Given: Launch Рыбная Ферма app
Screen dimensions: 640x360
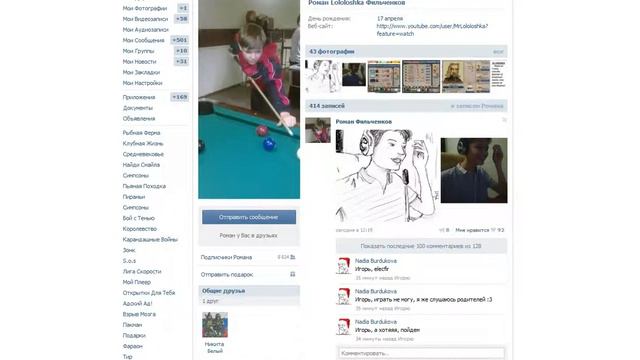Looking at the screenshot, I should (x=141, y=133).
